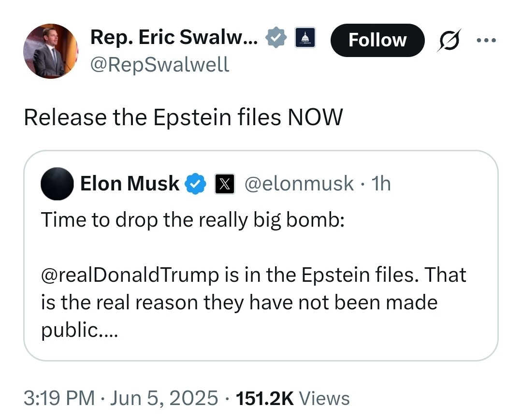Viewport: 522px width, 420px height.
Task: Select the "Release the Epstein files NOW" text
Action: point(183,117)
